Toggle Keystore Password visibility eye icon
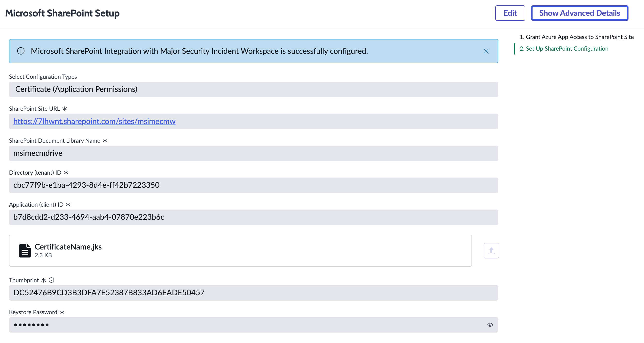Viewport: 644px width, 343px height. [490, 325]
